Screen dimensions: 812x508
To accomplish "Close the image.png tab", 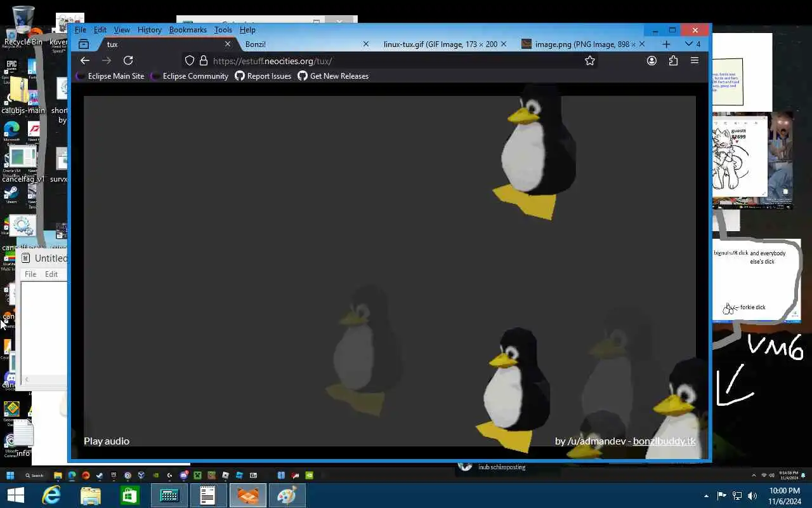I will 641,44.
